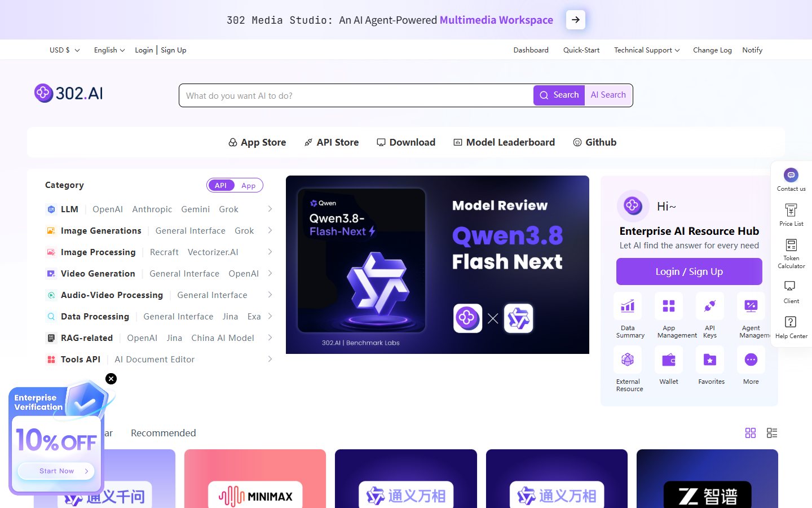This screenshot has height=508, width=812.
Task: Click the Multimedia Workspace banner link
Action: pos(496,20)
